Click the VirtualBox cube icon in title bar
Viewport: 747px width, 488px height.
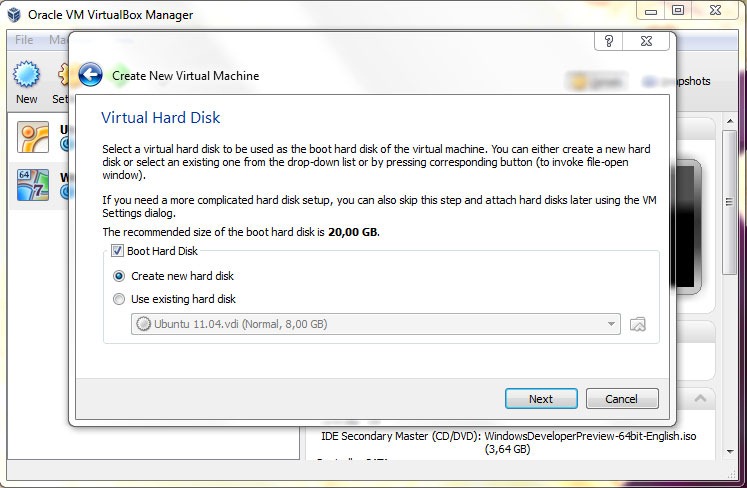click(14, 14)
